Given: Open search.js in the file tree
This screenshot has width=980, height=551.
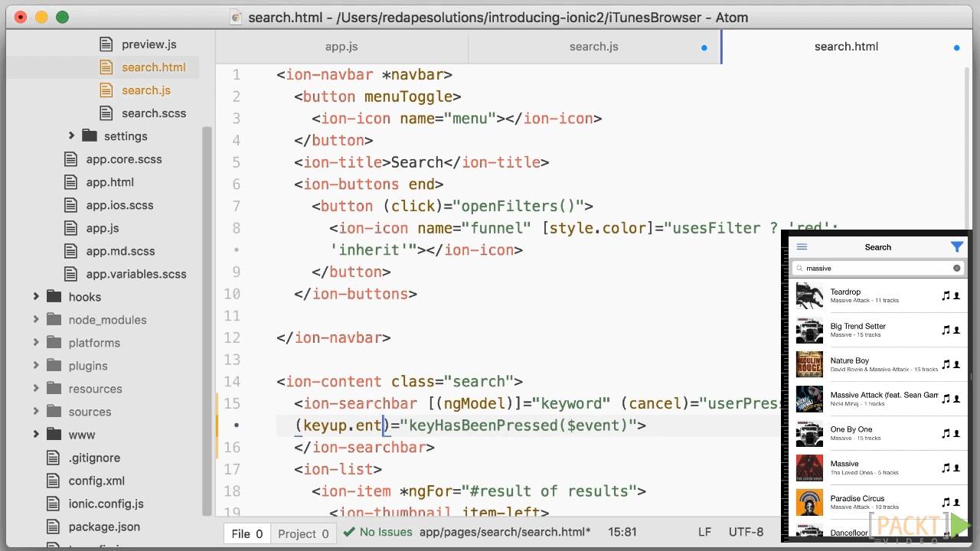Looking at the screenshot, I should coord(146,90).
